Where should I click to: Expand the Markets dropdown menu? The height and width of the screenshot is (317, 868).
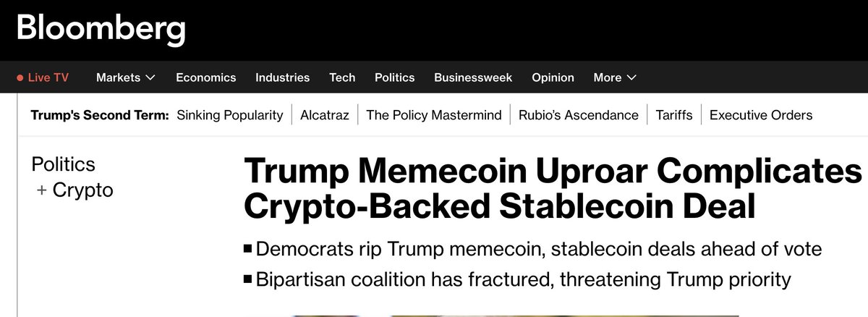(125, 77)
